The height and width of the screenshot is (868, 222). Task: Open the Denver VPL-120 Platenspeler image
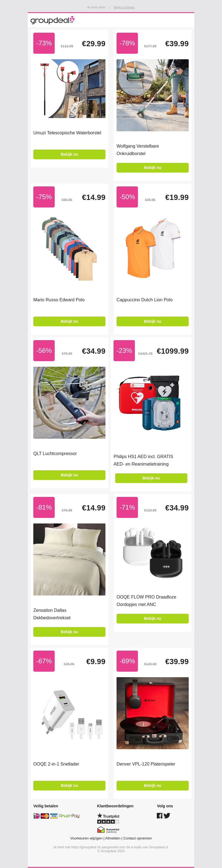[153, 713]
